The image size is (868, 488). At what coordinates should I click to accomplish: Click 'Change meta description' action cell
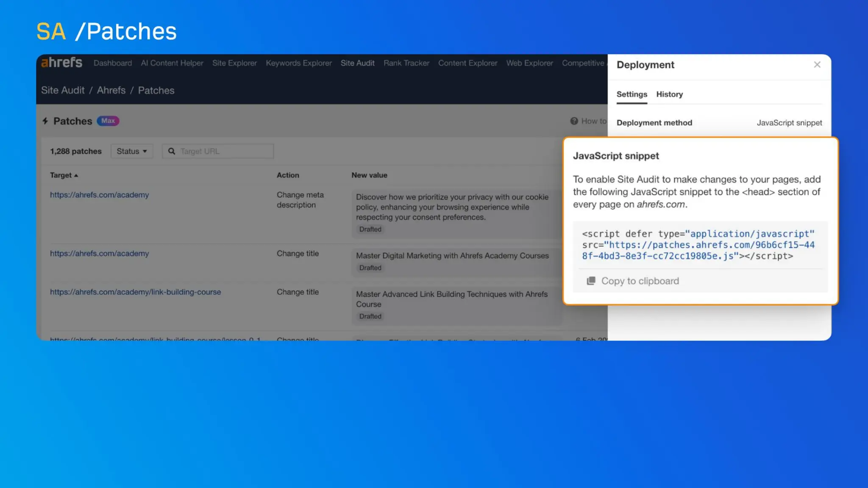point(300,200)
